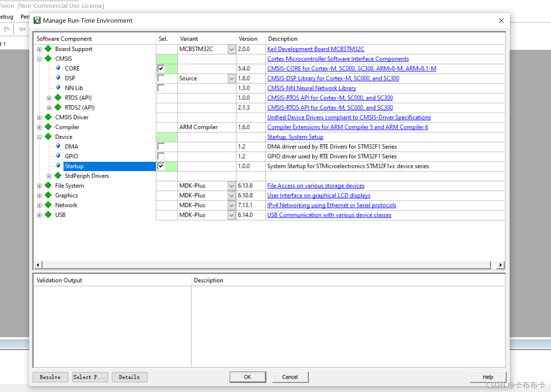Click the Compiler green diamond icon
This screenshot has height=392, width=551.
coord(48,127)
